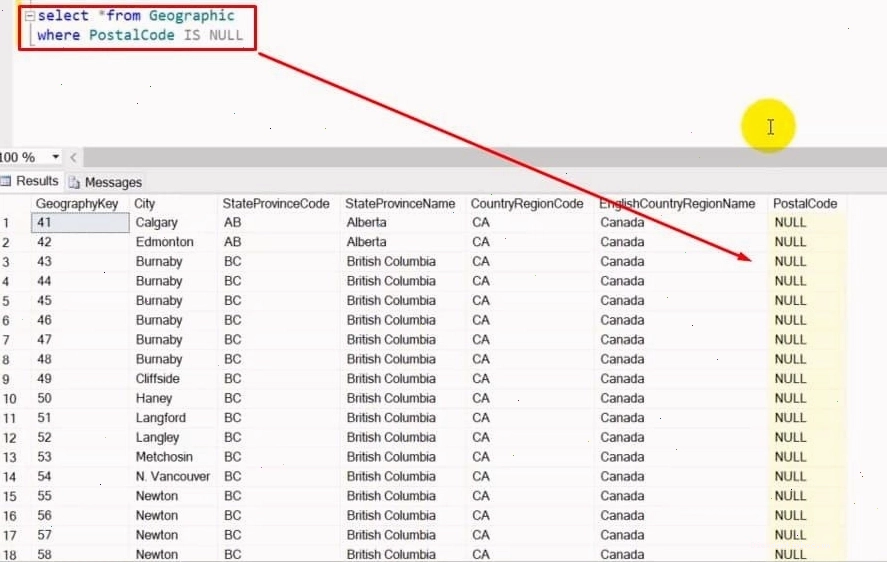Select the GeographyKey column header

click(x=77, y=204)
